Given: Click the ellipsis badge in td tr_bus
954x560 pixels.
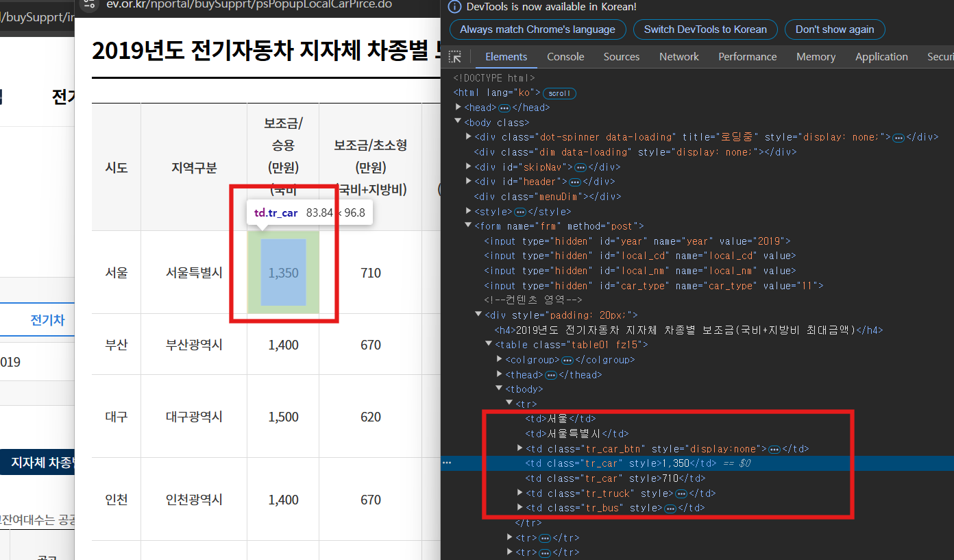Looking at the screenshot, I should tap(670, 508).
